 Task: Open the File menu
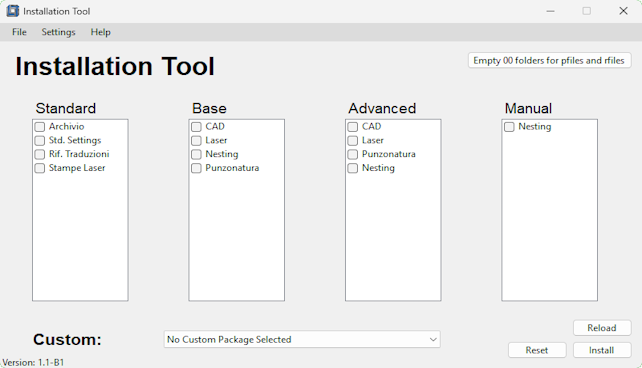pos(19,32)
